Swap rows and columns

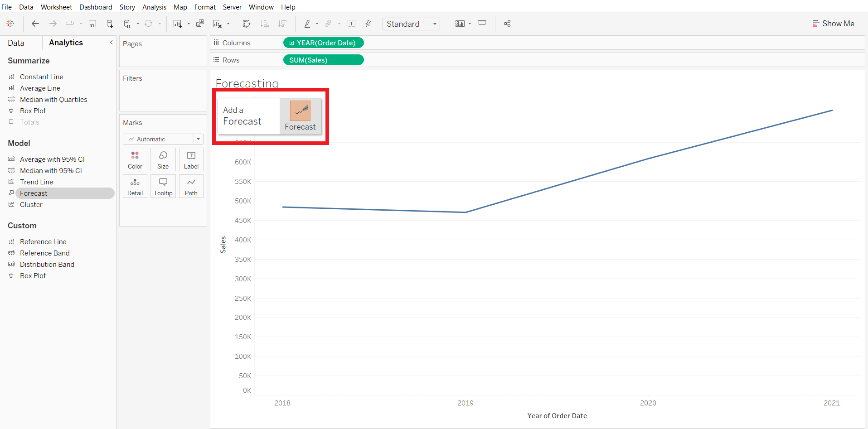(247, 24)
